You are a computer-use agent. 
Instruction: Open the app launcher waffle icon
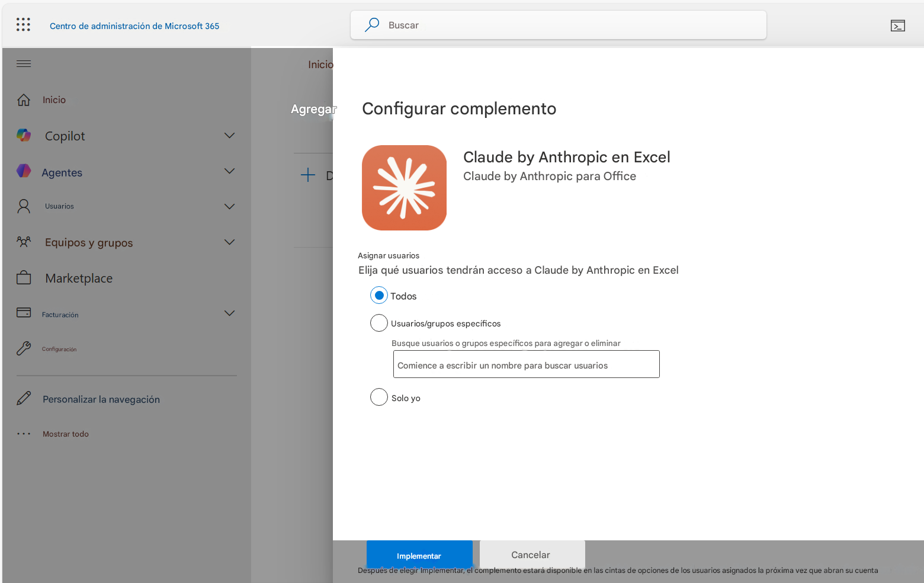click(x=23, y=24)
